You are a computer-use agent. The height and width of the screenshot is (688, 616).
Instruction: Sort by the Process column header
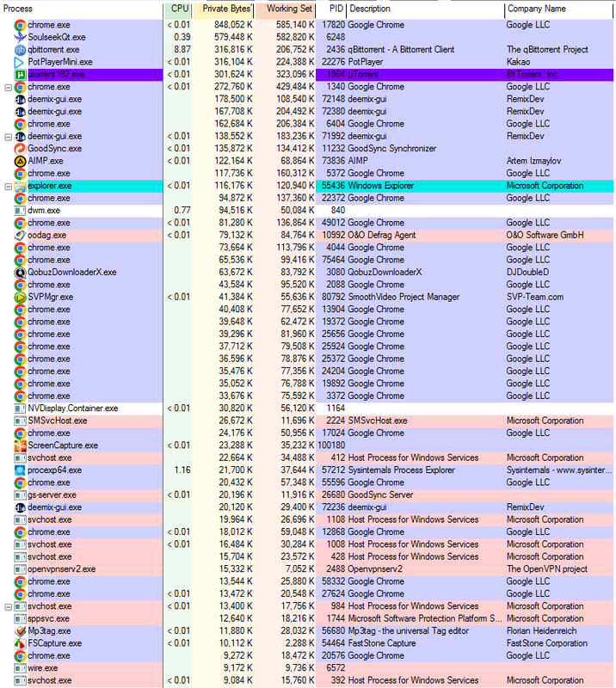pyautogui.click(x=82, y=9)
